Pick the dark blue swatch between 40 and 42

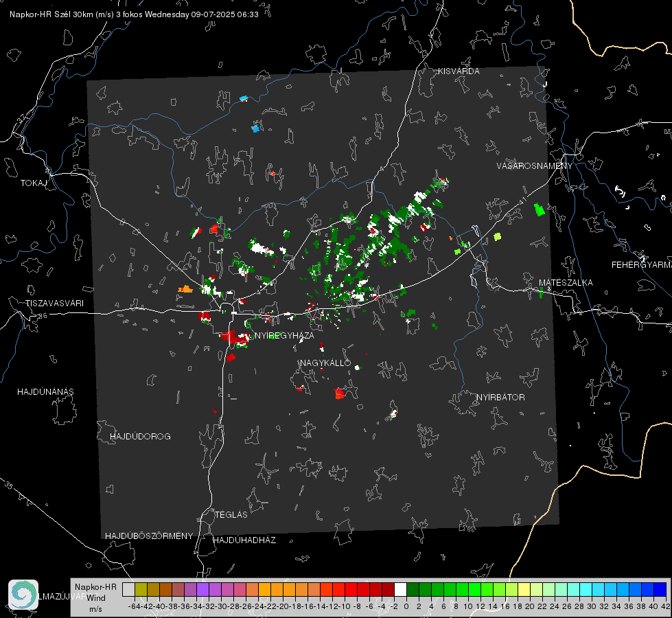click(660, 590)
